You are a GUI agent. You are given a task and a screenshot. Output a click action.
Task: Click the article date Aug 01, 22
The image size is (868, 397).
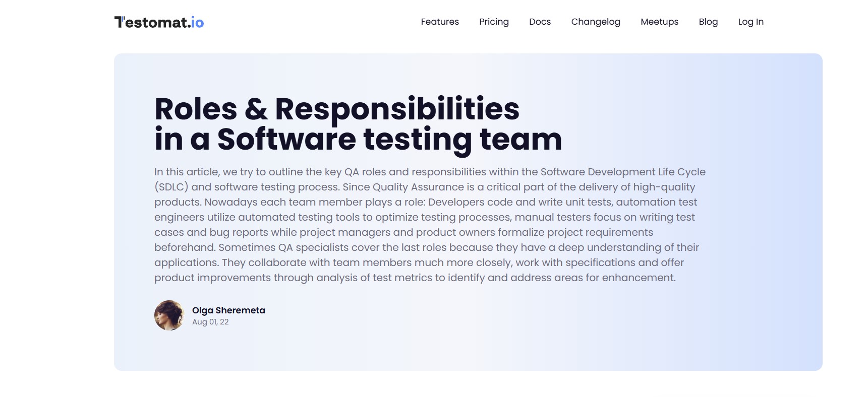pos(210,322)
